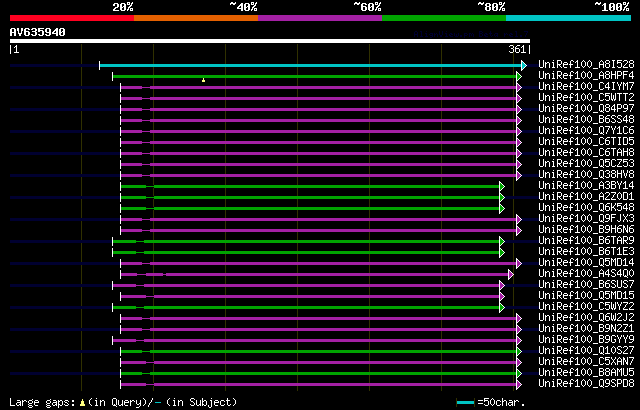
Task: Follow the UniRef100_C6TID5 label
Action: 586,142
